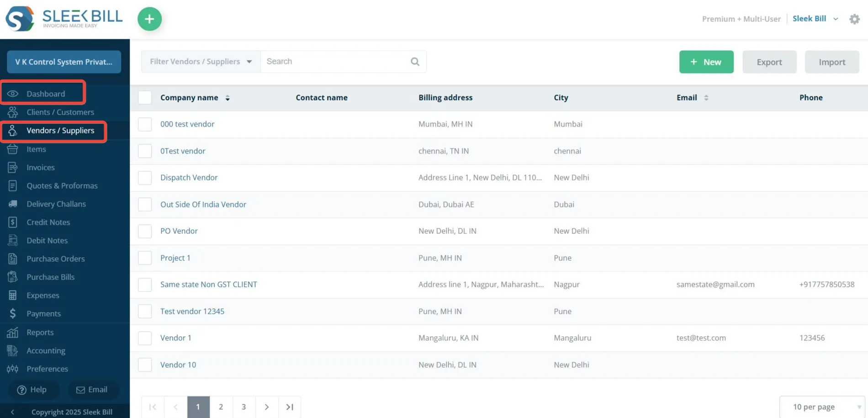The image size is (868, 418).
Task: Check the 000 test vendor row
Action: [x=145, y=124]
